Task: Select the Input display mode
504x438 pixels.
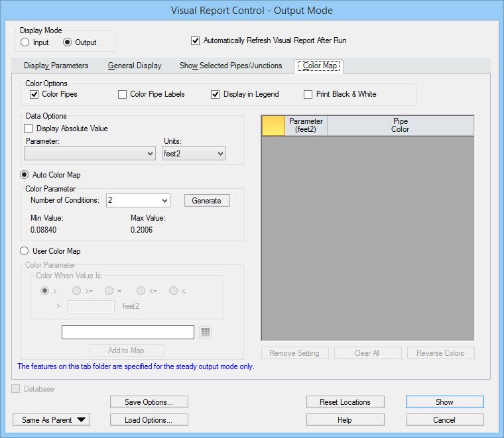Action: click(25, 42)
